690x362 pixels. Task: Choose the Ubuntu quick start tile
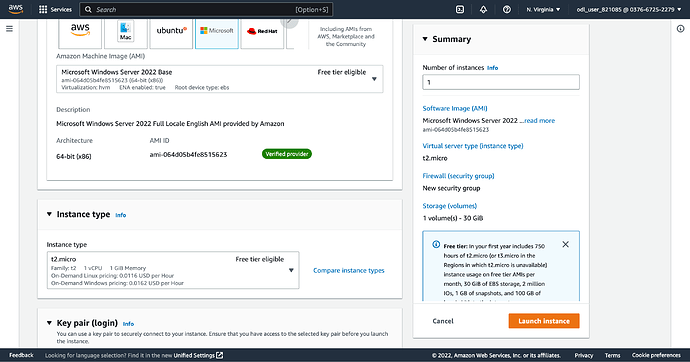coord(171,33)
